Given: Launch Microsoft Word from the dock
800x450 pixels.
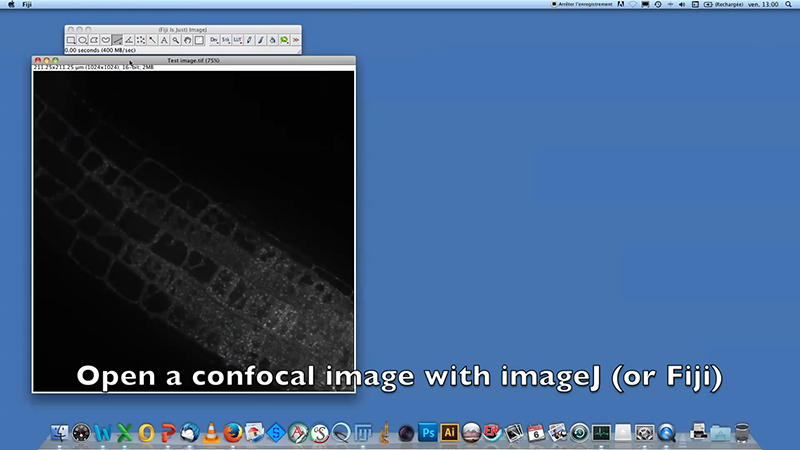Looking at the screenshot, I should click(103, 433).
